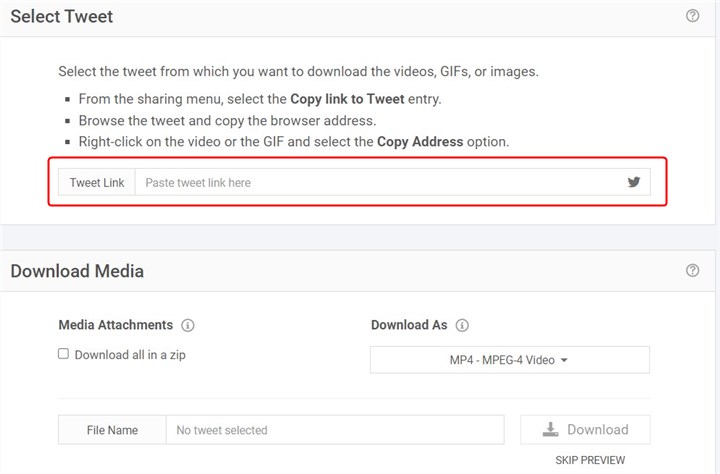The width and height of the screenshot is (720, 474).
Task: Click the No tweet selected file name field
Action: pos(334,430)
